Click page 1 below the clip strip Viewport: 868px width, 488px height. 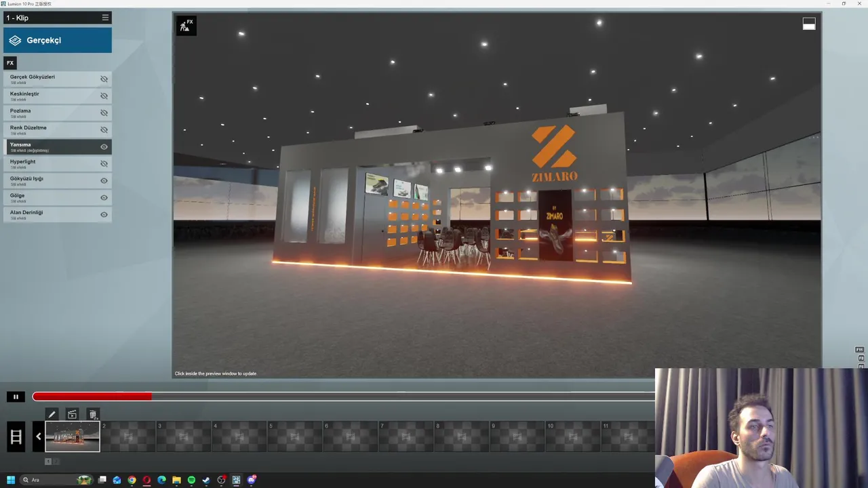coord(48,462)
